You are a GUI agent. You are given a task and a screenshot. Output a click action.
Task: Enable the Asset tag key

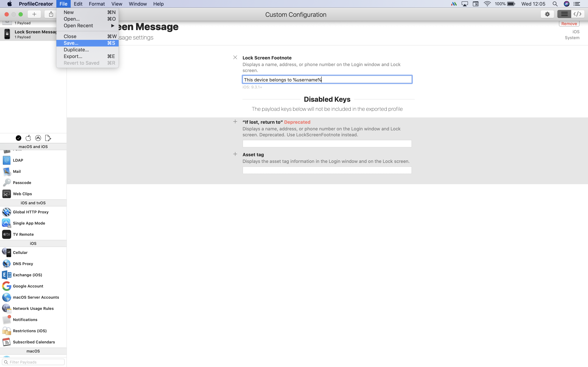click(x=235, y=154)
